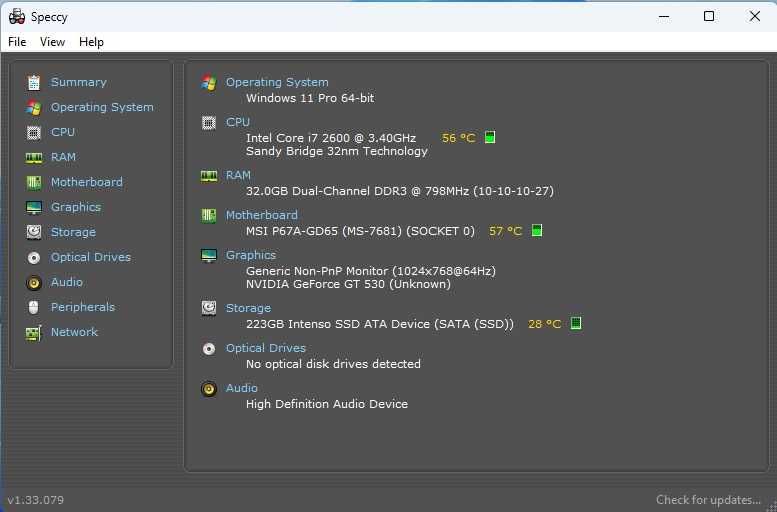Click the RAM heading in summary panel
This screenshot has height=512, width=777.
coord(238,175)
